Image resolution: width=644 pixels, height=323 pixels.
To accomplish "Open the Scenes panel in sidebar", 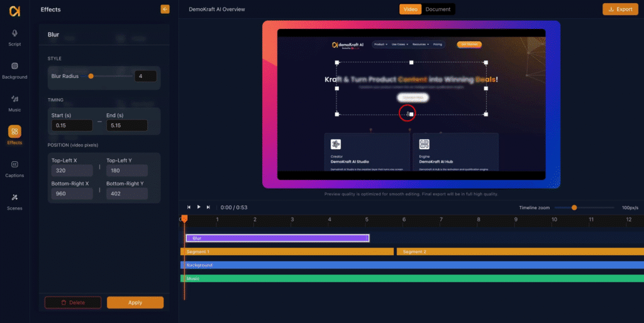I will point(14,200).
